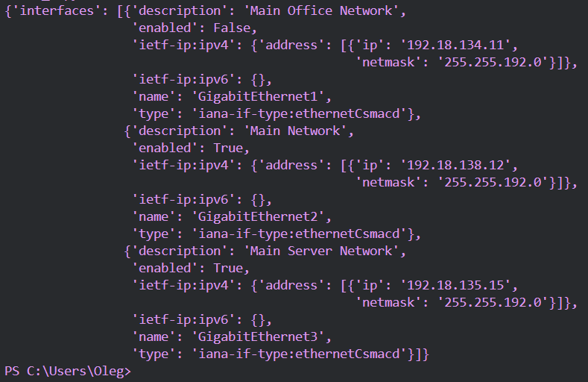The image size is (588, 382).
Task: Click the second 'ietf-ip:ipv4' key
Action: (x=184, y=166)
